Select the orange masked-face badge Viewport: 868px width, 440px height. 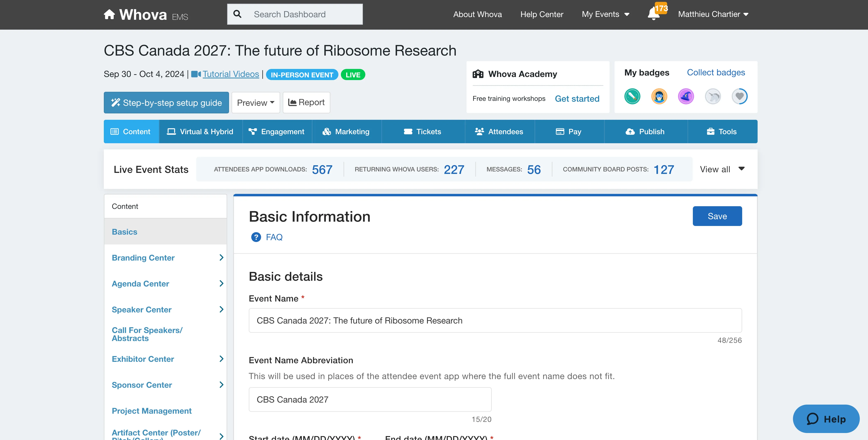[659, 97]
